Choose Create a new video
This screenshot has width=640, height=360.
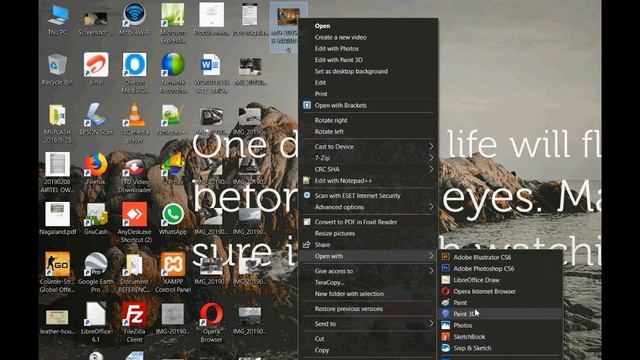tap(369, 37)
